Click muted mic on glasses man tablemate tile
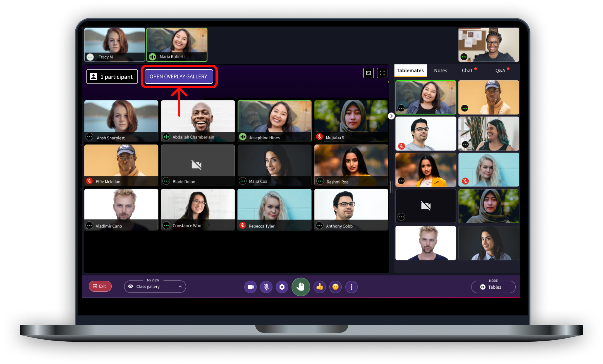This screenshot has height=364, width=603. tap(401, 146)
